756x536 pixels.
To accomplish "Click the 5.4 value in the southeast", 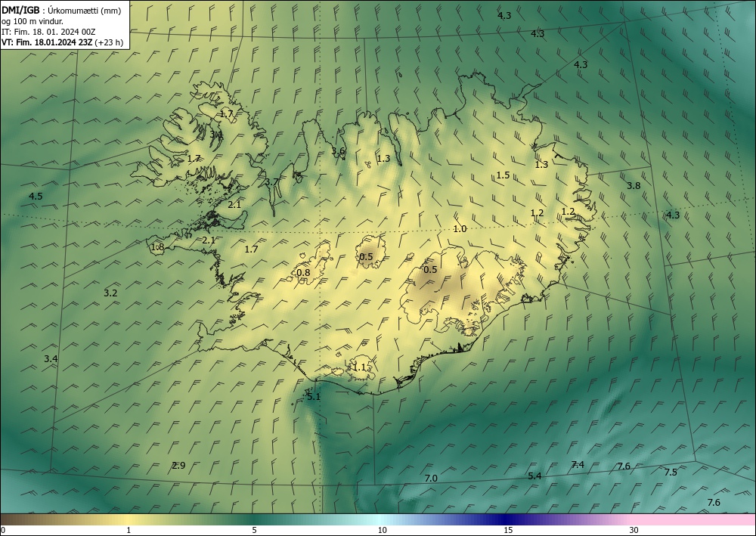I will (534, 476).
